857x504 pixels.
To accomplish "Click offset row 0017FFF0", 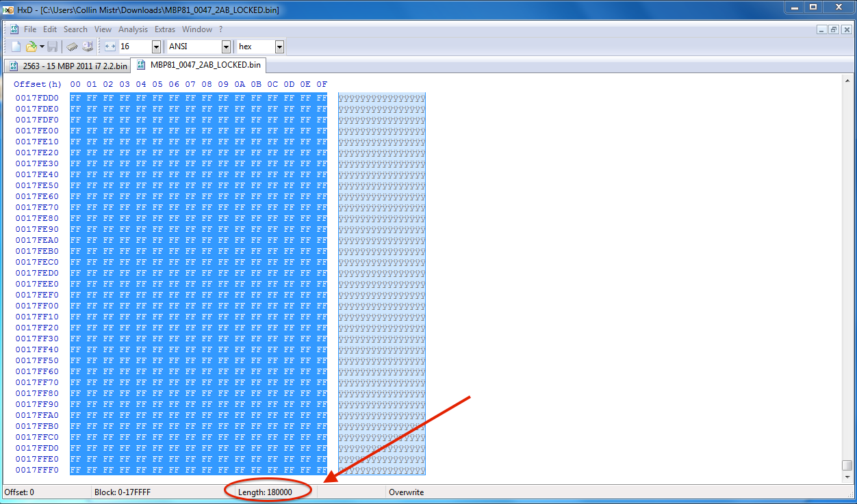I will point(38,470).
